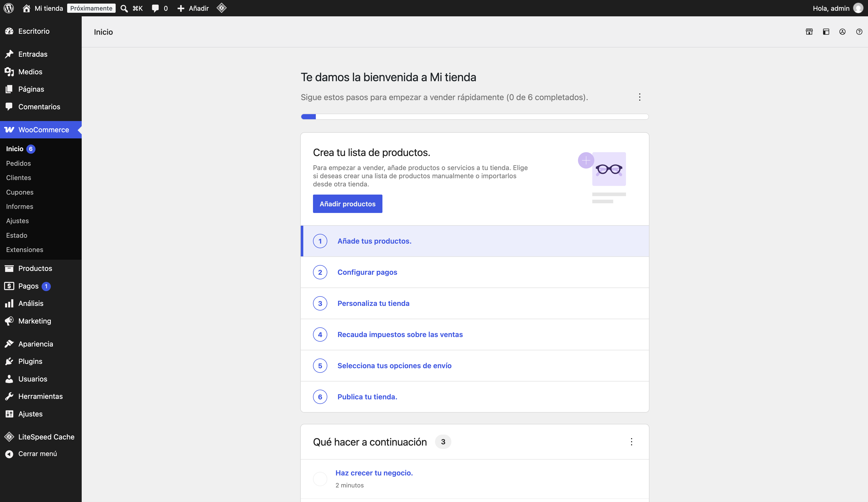Screen dimensions: 868x502
Task: Click the Inicio count badge 6
Action: click(31, 149)
